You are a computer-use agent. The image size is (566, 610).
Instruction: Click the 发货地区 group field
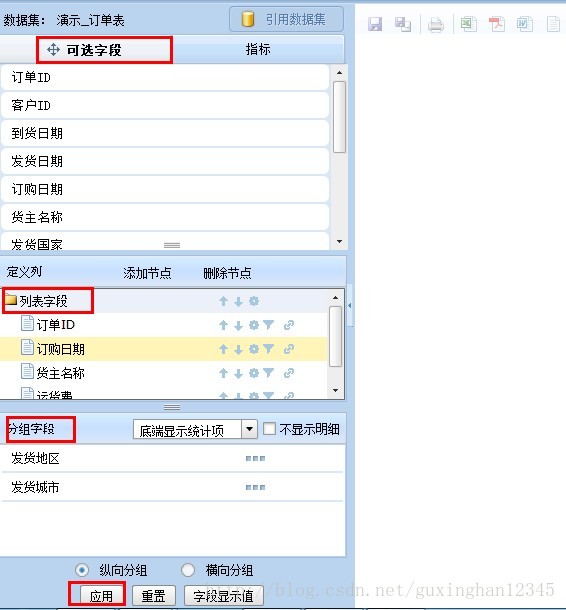172,459
